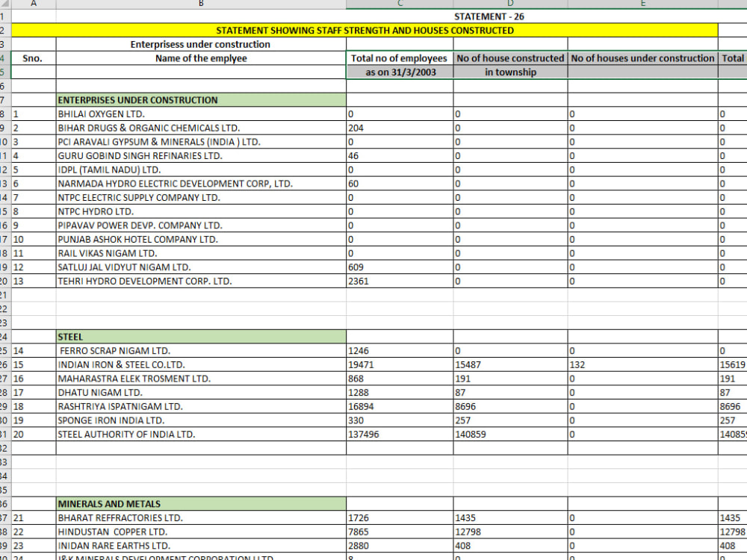Click the employee count 330 cell
Screen dimensions: 747x560
point(400,420)
